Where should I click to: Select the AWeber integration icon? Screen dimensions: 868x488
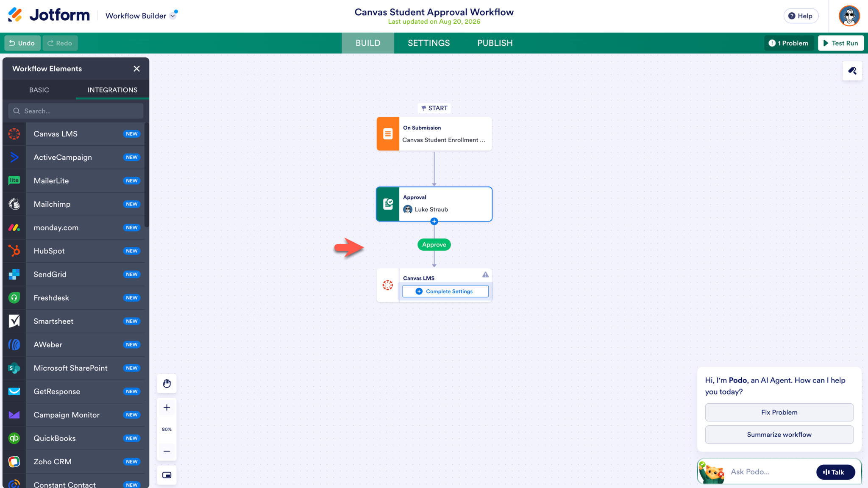(x=14, y=345)
